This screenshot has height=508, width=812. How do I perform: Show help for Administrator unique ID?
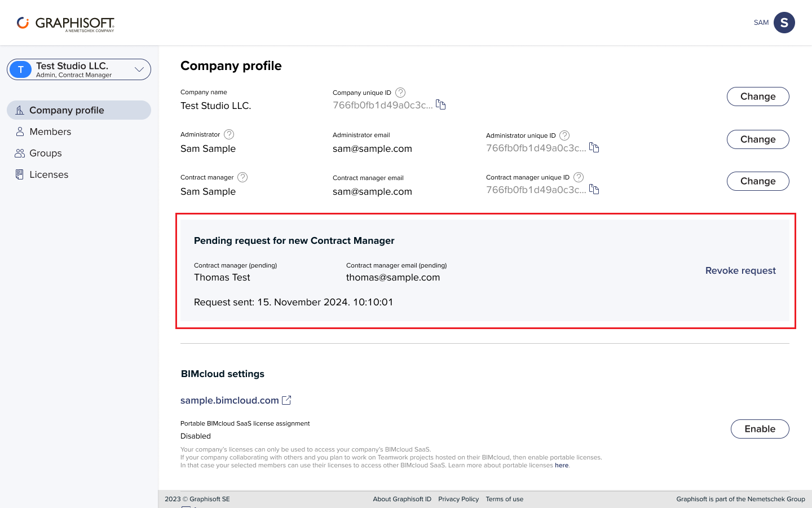564,135
